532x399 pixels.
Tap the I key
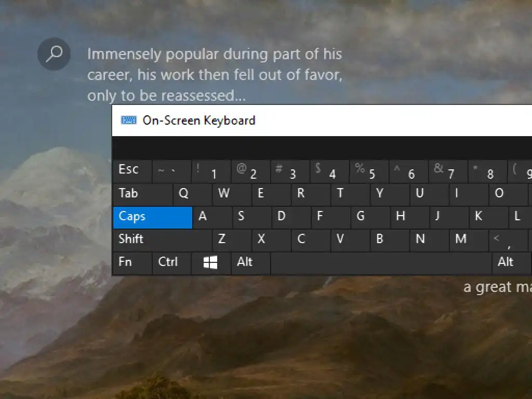click(469, 194)
